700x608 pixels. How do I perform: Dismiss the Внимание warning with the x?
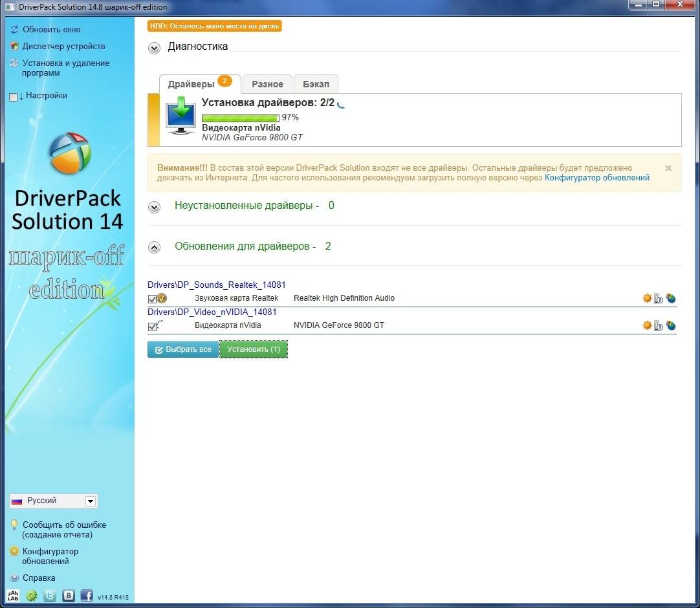tap(668, 168)
